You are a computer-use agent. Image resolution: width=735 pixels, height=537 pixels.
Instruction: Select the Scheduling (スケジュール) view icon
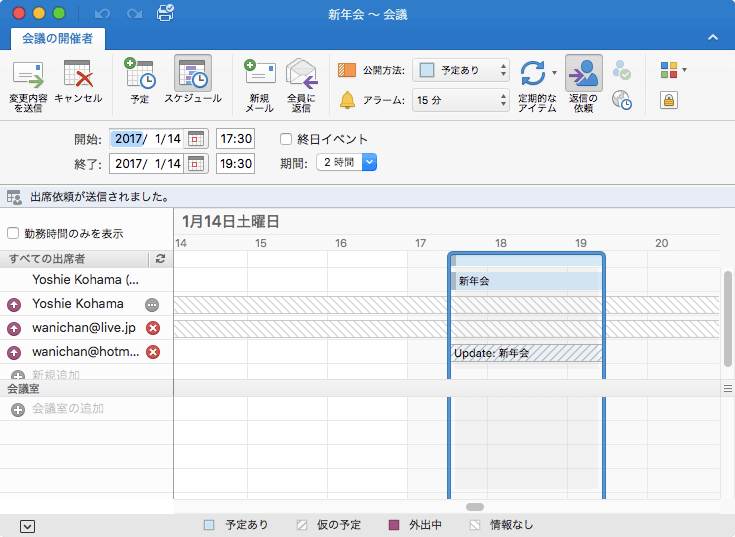tap(193, 73)
